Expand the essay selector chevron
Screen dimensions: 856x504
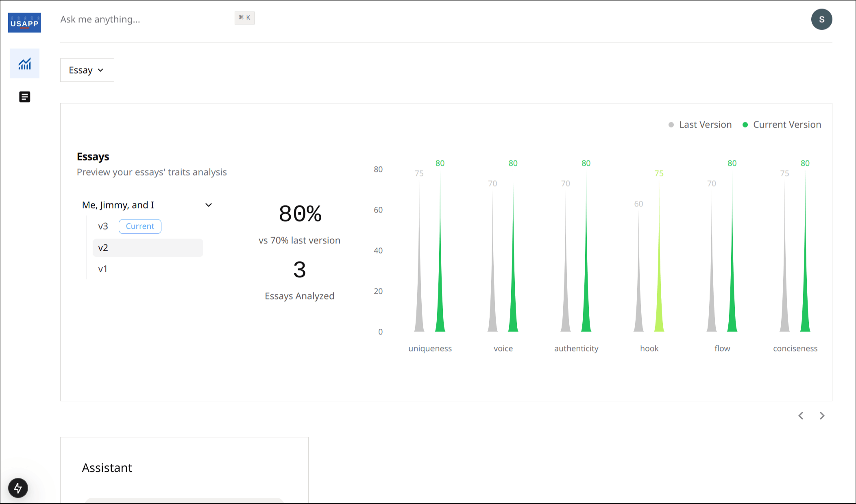(x=209, y=205)
